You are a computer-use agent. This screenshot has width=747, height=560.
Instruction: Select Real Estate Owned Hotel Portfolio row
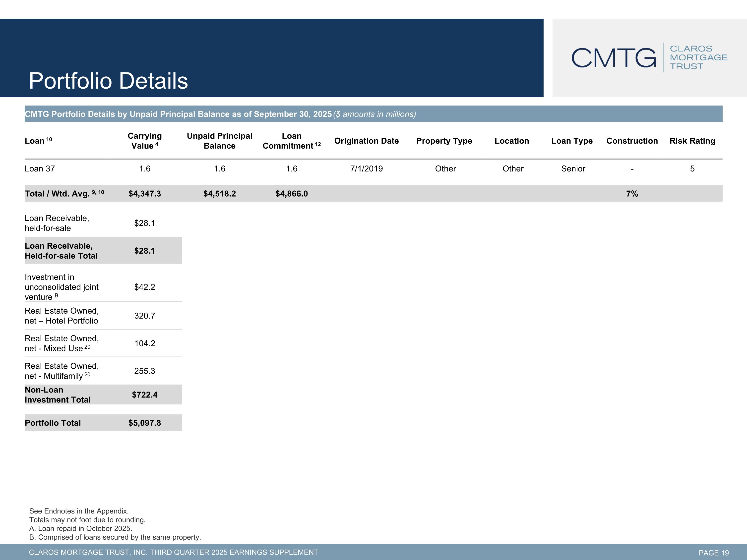103,316
